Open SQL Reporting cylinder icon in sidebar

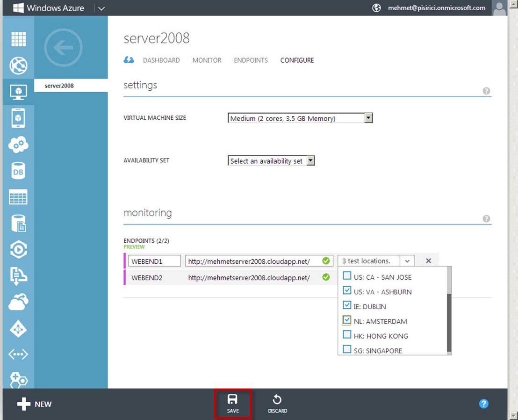[x=19, y=224]
